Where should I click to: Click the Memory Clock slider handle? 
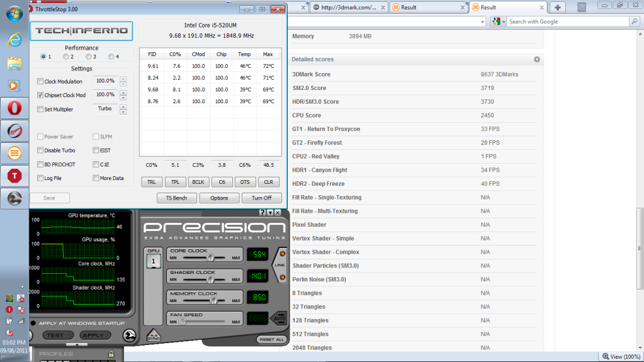213,301
